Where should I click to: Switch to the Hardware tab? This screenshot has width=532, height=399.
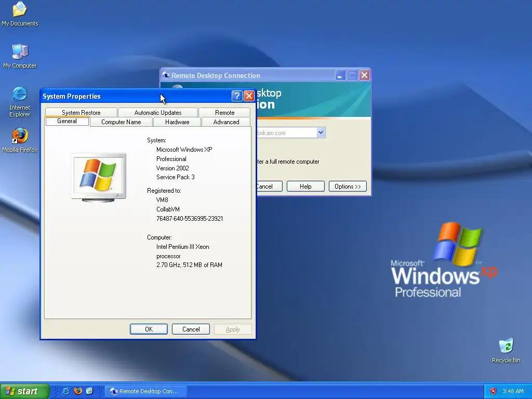pyautogui.click(x=177, y=122)
